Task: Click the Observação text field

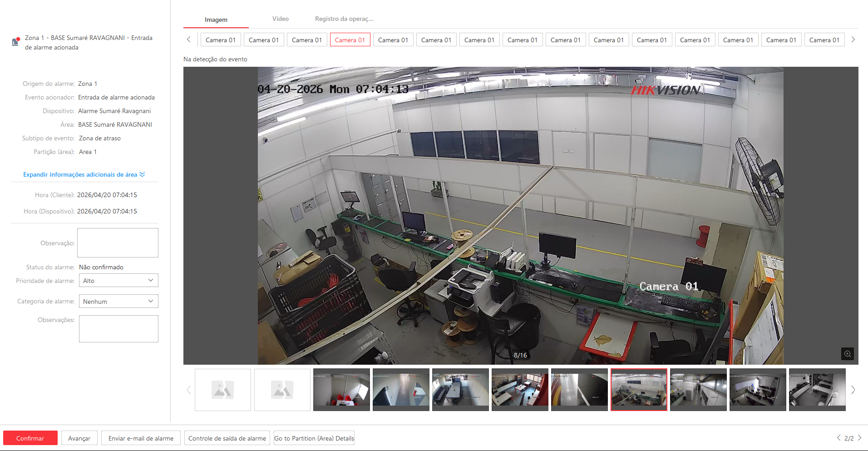Action: pyautogui.click(x=118, y=243)
